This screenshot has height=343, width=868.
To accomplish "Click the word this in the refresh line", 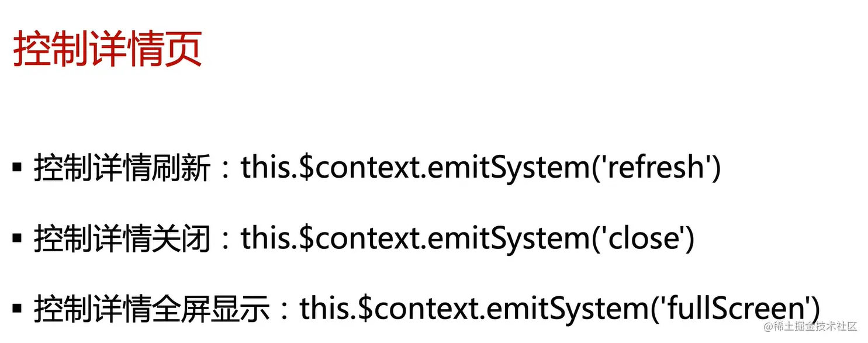I will click(265, 168).
